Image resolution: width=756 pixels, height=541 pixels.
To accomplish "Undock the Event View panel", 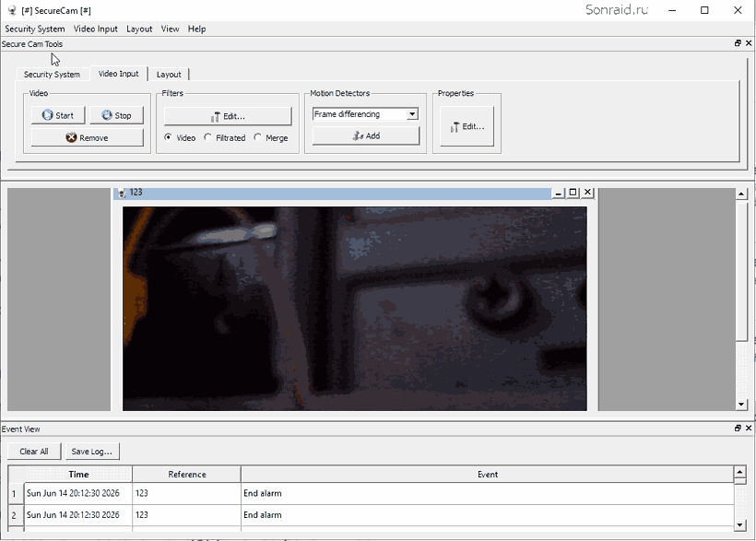I will click(x=738, y=429).
